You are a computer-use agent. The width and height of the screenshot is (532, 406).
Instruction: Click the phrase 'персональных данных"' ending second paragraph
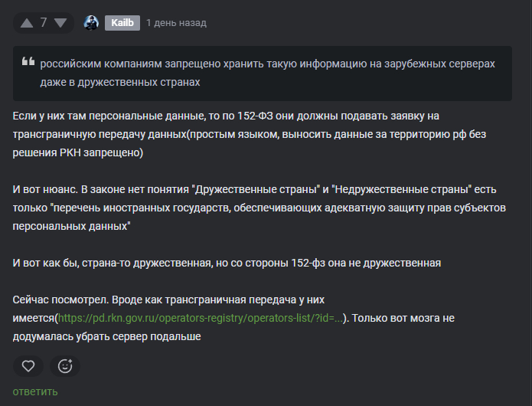click(x=71, y=226)
